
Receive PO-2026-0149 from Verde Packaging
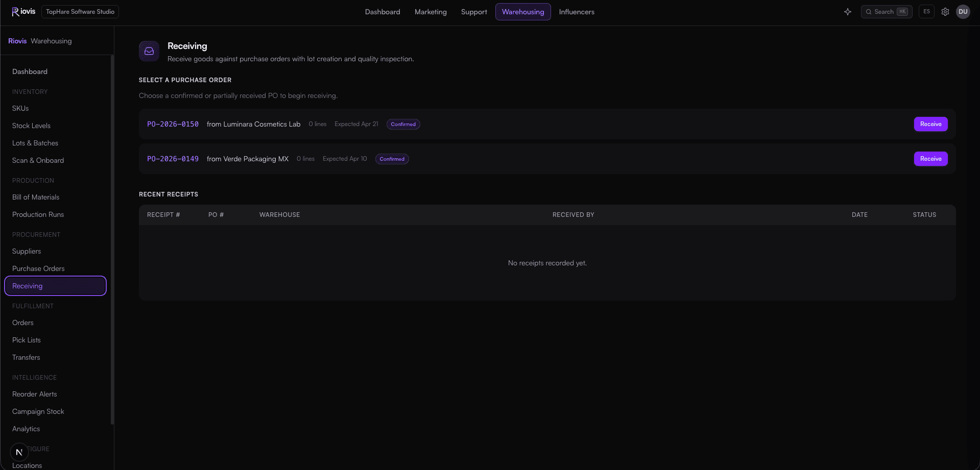[x=930, y=159]
